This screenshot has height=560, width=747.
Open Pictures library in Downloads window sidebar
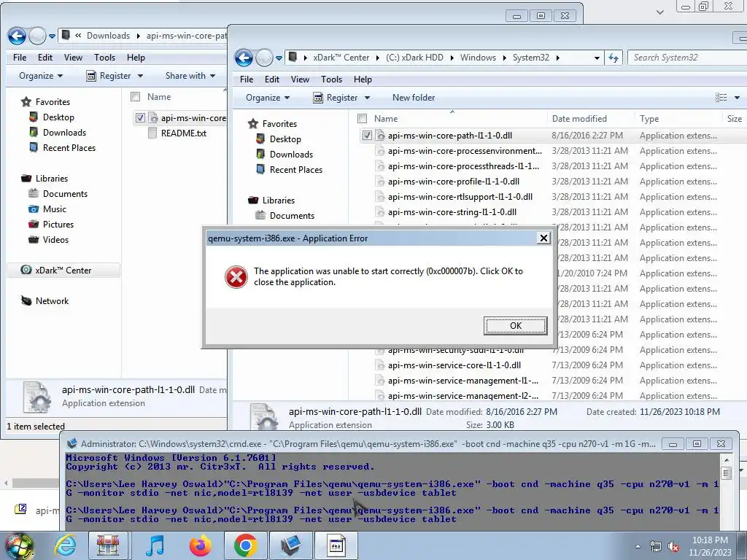click(58, 225)
